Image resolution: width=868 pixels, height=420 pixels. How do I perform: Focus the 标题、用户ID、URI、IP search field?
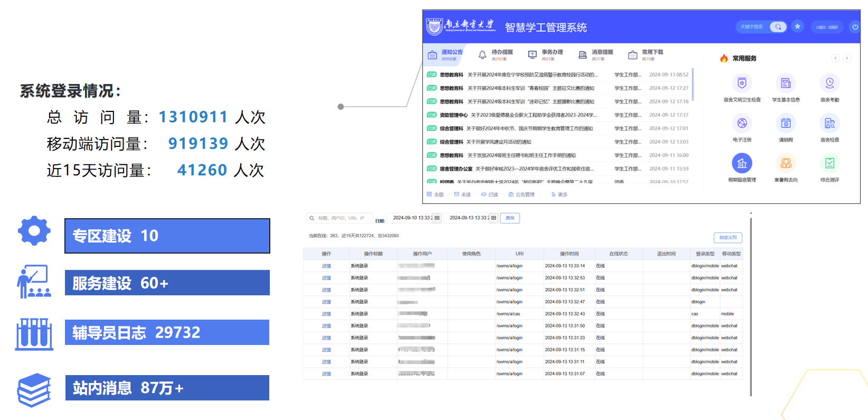341,218
